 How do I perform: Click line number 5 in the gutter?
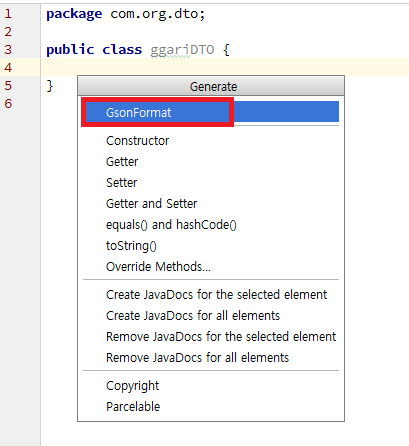(8, 86)
